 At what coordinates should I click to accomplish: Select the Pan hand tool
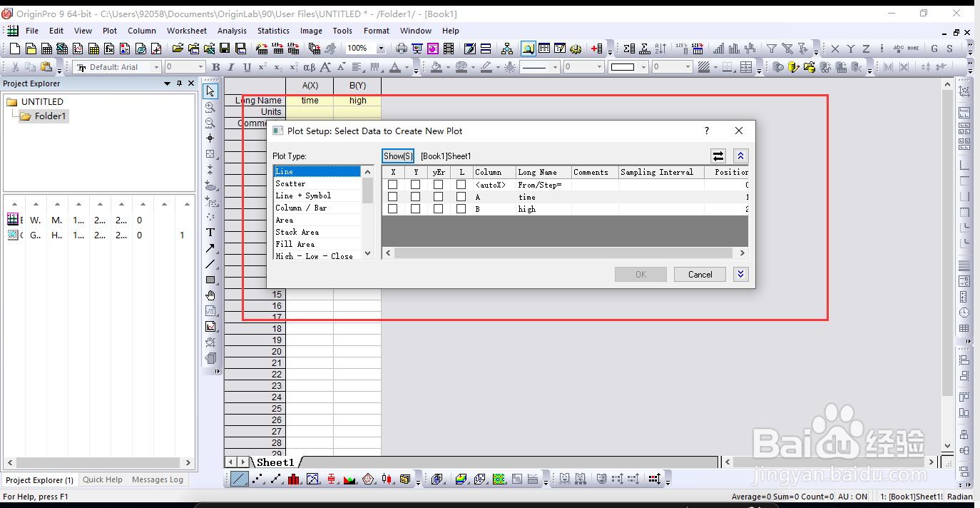(x=210, y=295)
